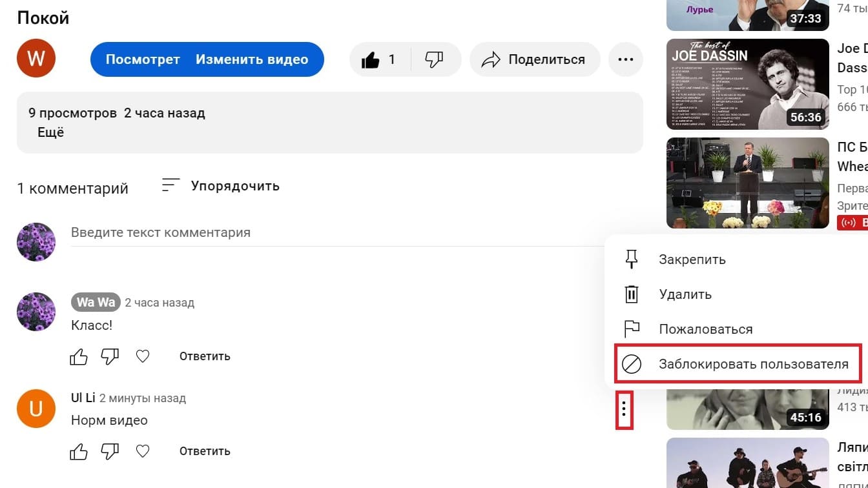Open the Joe Dassin video thumbnail
This screenshot has width=868, height=488.
(748, 84)
